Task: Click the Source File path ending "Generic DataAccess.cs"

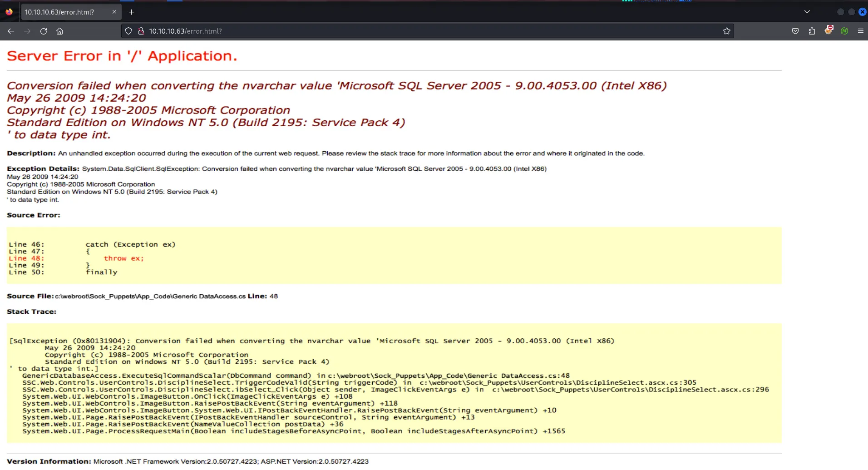Action: 150,296
